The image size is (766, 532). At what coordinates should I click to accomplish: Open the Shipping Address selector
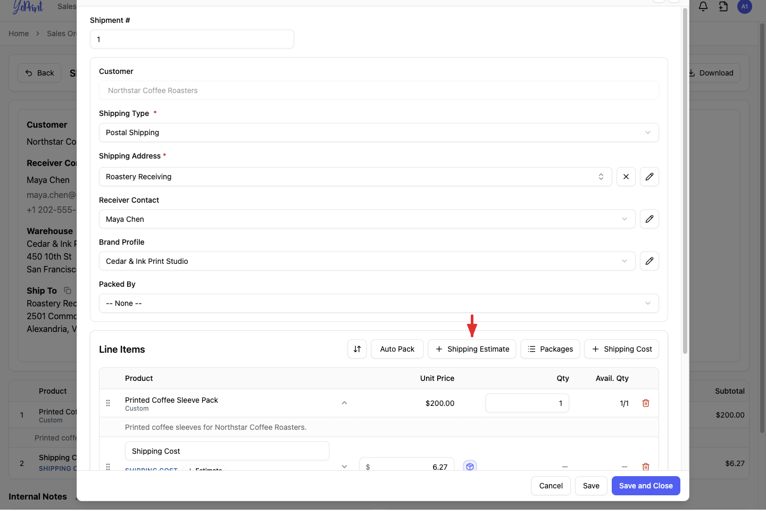(x=355, y=177)
